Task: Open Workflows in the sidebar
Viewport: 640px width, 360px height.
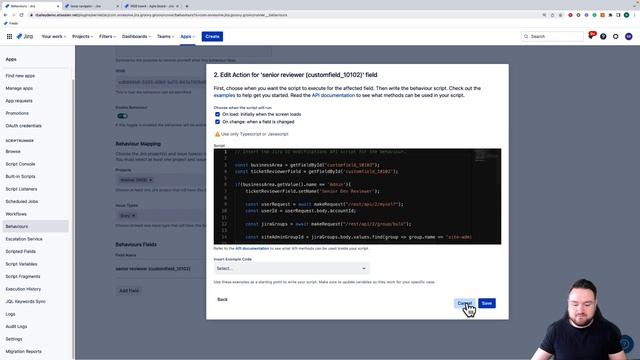Action: pyautogui.click(x=16, y=214)
